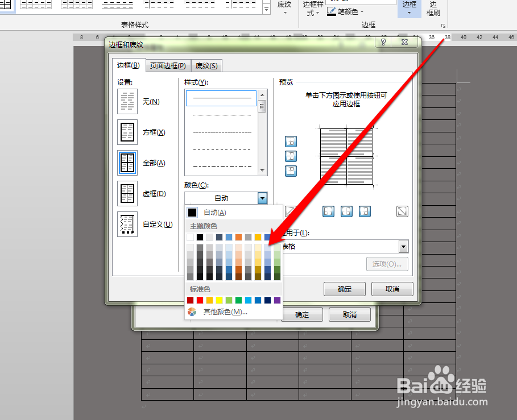Pick the standard dark blue color swatch
Screen dimensions: 517x420
point(268,300)
